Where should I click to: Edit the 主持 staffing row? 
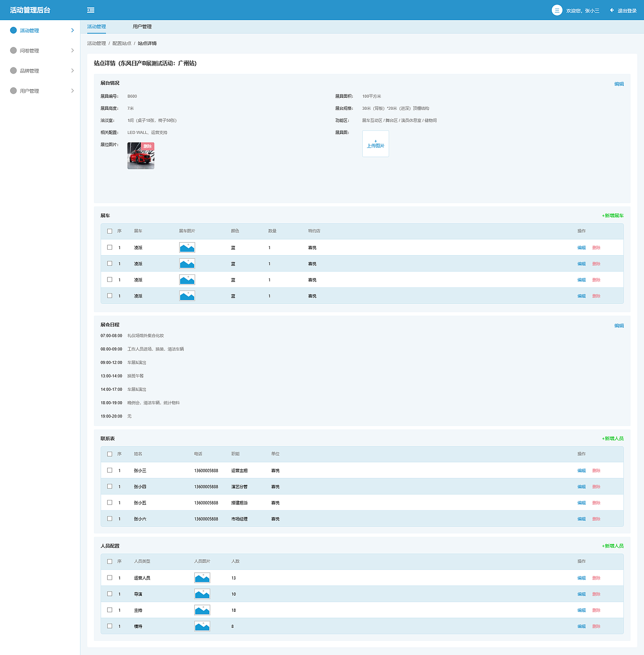pos(582,610)
